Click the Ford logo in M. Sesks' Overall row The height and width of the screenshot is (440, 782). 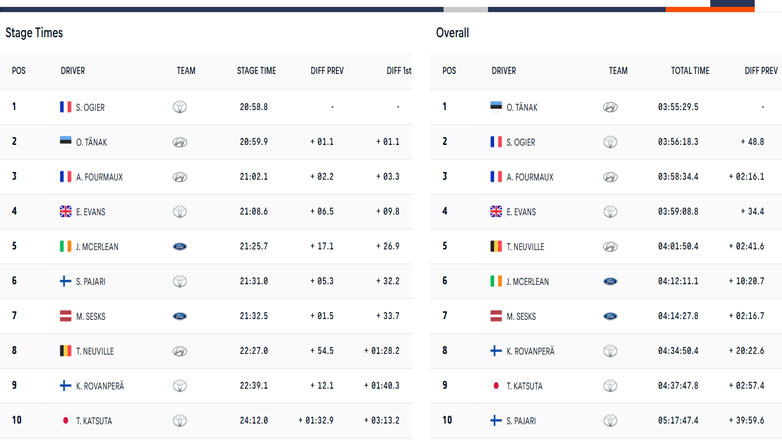[x=610, y=316]
